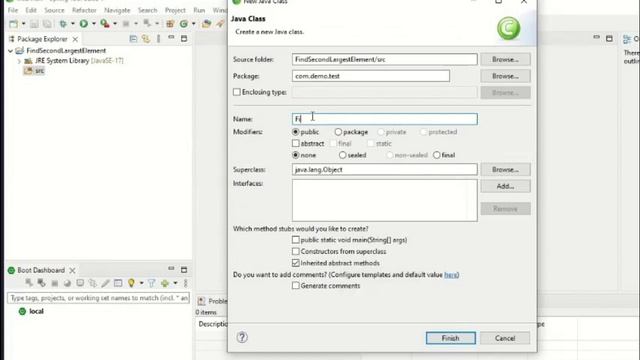
Task: Open the Run icon dropdown arrow
Action: [93, 24]
